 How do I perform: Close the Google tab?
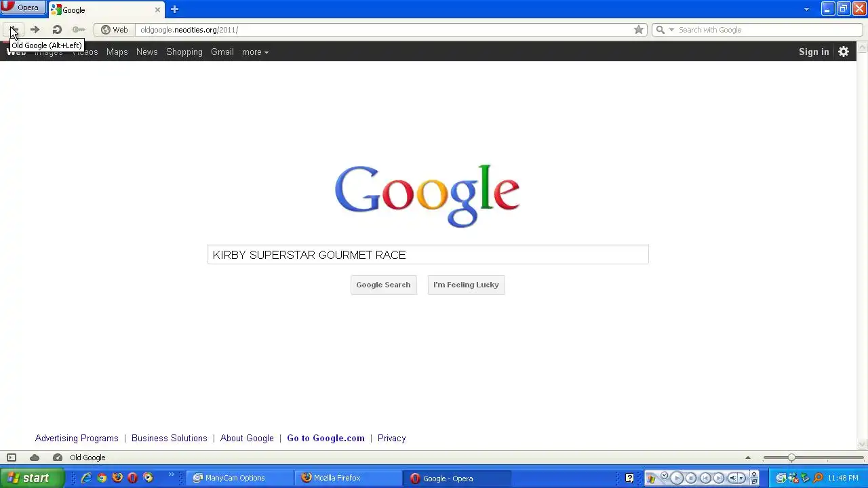[157, 9]
